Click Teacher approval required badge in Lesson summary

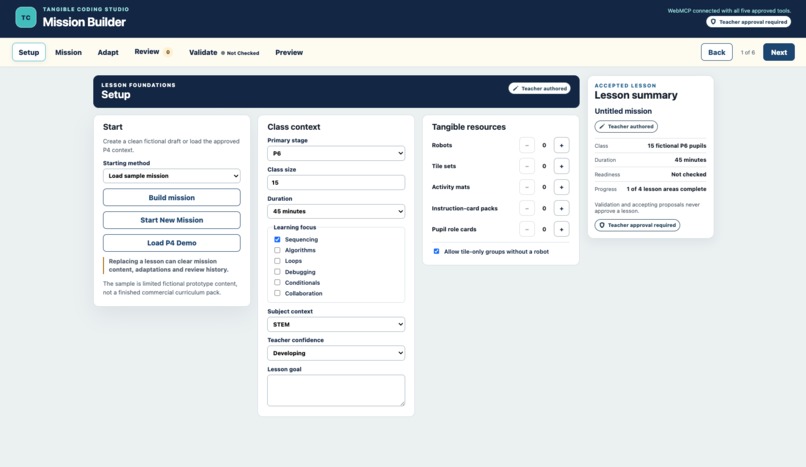pyautogui.click(x=637, y=225)
